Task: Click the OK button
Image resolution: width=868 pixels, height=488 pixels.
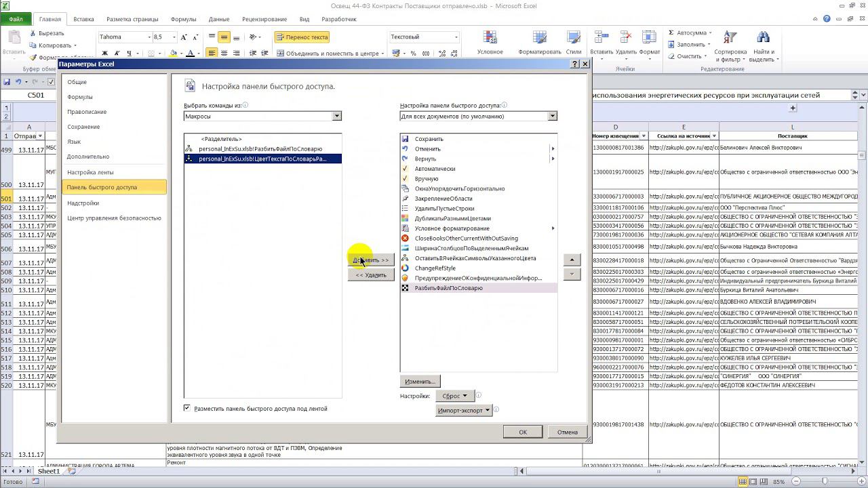Action: (x=523, y=432)
